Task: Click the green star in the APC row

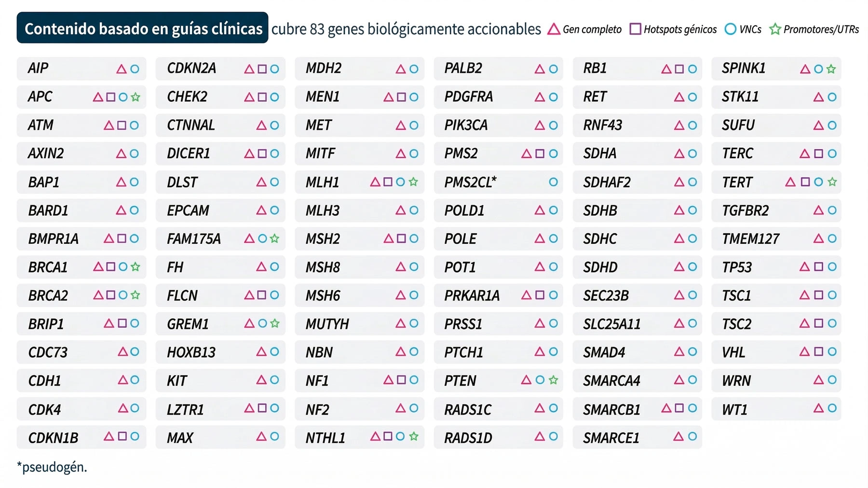Action: (x=136, y=97)
